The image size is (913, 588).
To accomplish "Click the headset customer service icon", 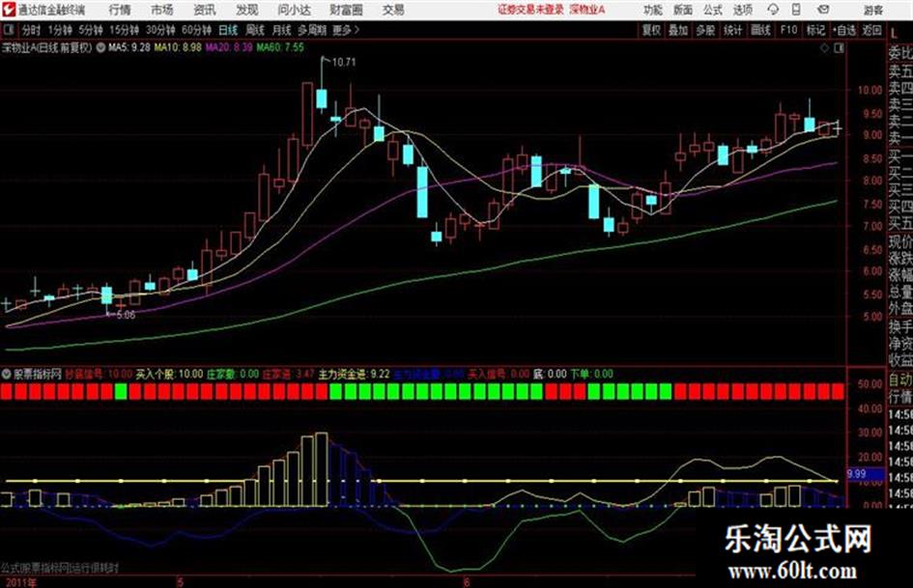I will tap(773, 10).
